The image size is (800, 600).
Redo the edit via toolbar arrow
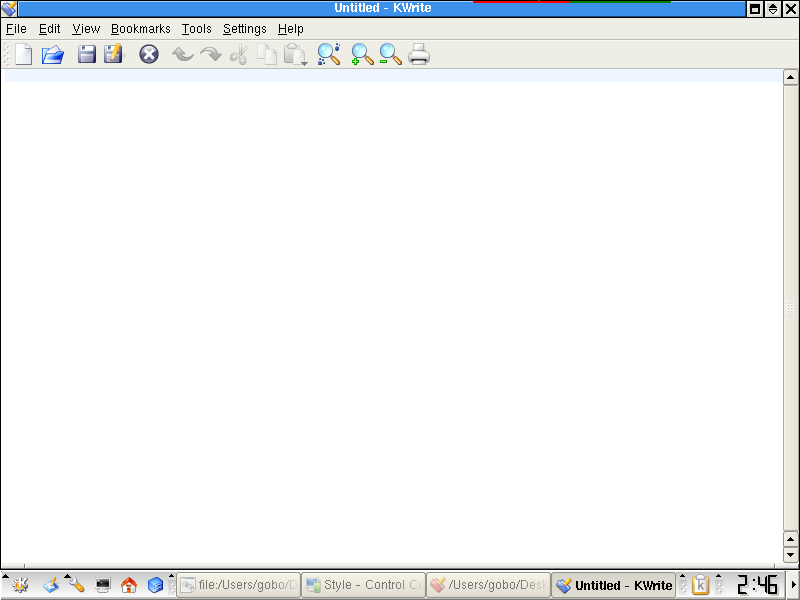(211, 54)
